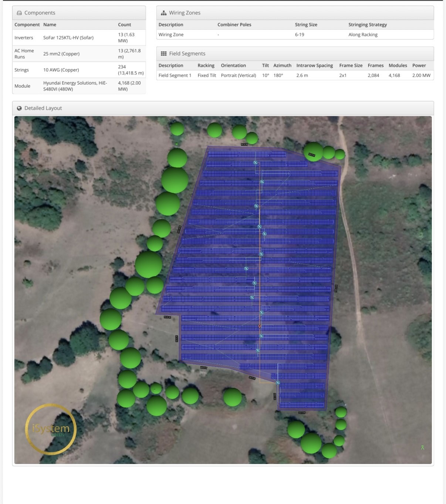Click the Azimuth column header
Viewport: 446px width, 504px height.
(x=282, y=65)
